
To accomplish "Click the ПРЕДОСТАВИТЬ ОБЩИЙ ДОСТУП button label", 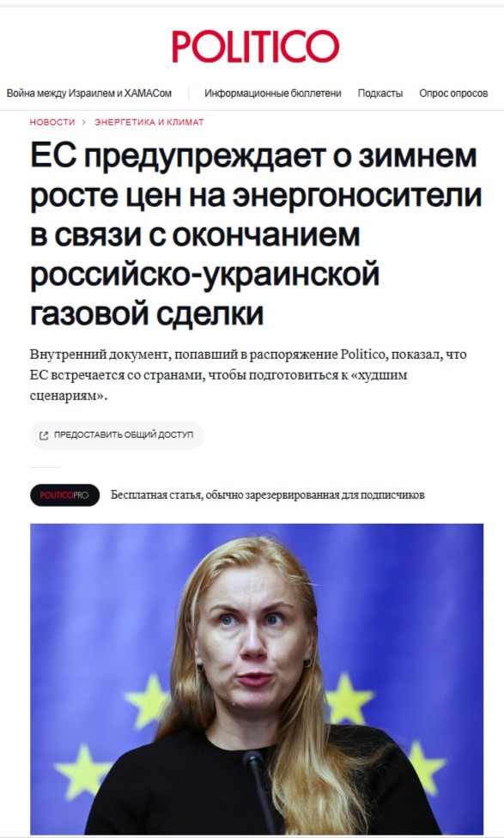I will click(124, 435).
